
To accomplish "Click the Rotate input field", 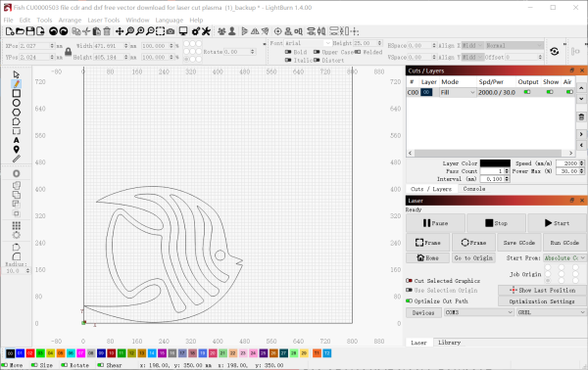I will coord(239,52).
